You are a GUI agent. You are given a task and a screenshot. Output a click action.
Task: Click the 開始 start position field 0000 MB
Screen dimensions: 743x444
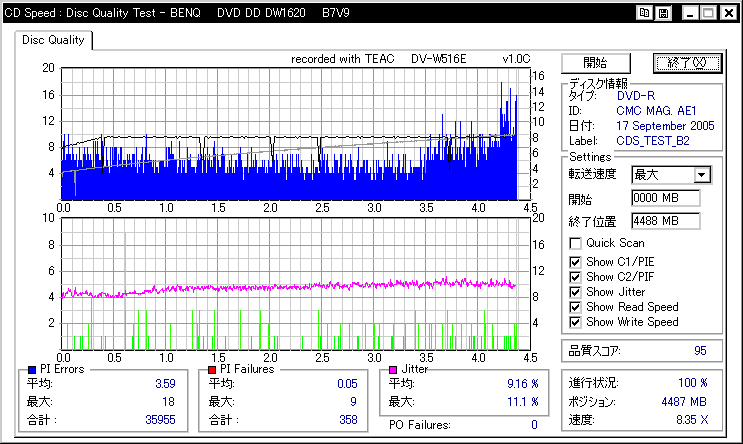click(665, 198)
